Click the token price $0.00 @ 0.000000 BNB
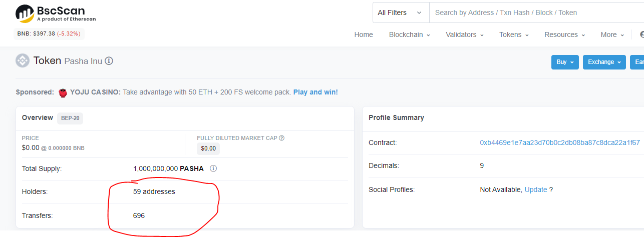Screen dimensions: 644x237 53,148
